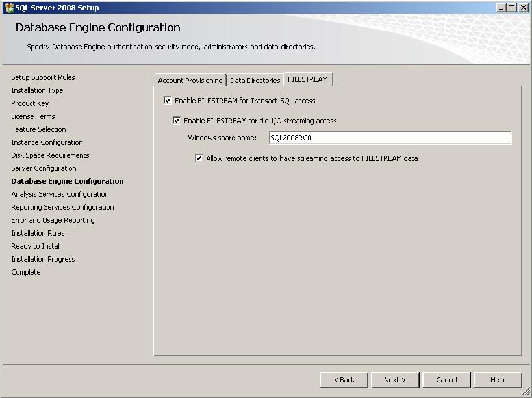Minimize the SQL Server 2008 Setup window
The image size is (532, 398).
[501, 7]
